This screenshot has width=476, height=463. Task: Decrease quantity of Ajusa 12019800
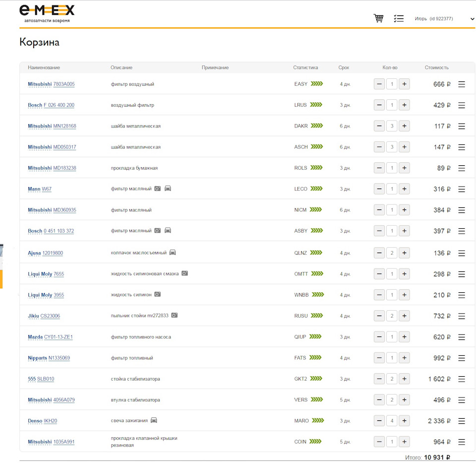(x=379, y=253)
